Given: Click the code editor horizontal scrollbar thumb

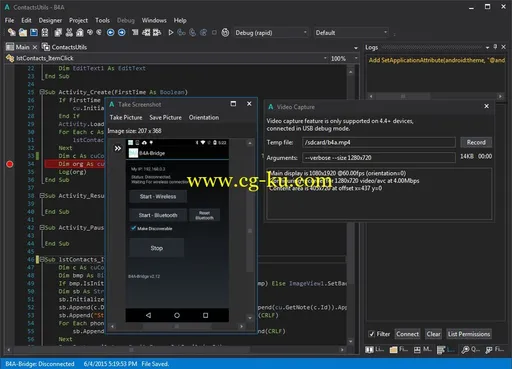Looking at the screenshot, I should (131, 350).
